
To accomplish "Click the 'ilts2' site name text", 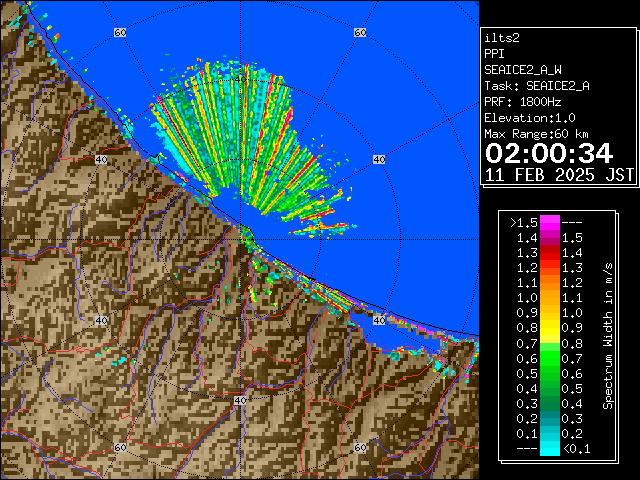I will 502,38.
